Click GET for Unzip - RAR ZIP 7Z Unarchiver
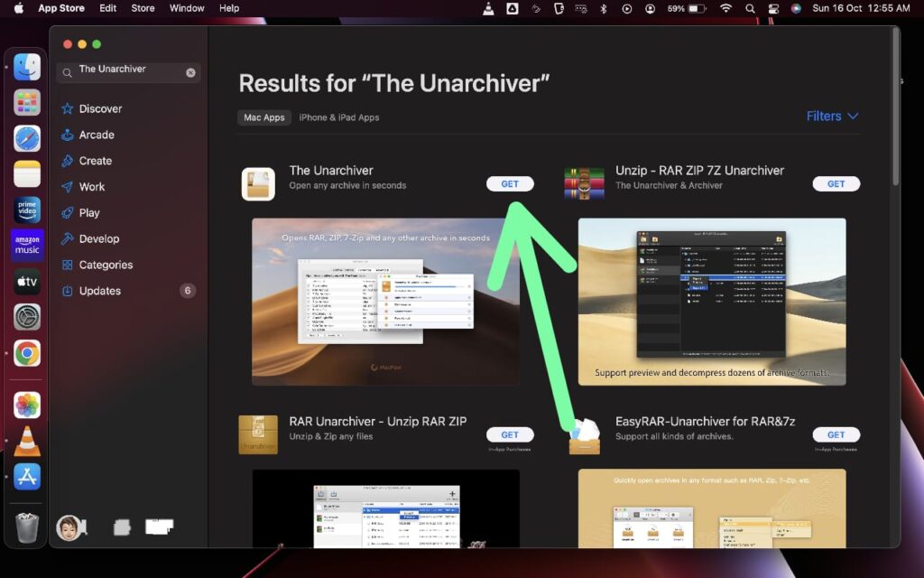The image size is (924, 578). pos(836,183)
